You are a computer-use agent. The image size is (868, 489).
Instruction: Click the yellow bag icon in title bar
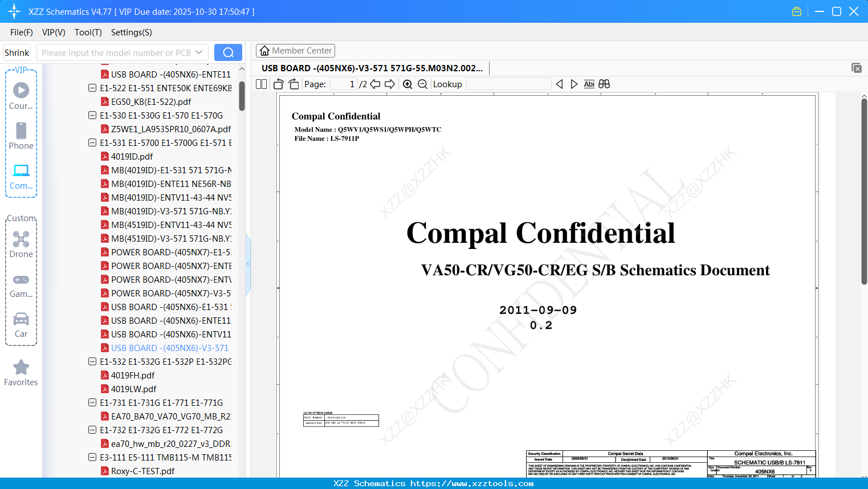click(x=797, y=11)
